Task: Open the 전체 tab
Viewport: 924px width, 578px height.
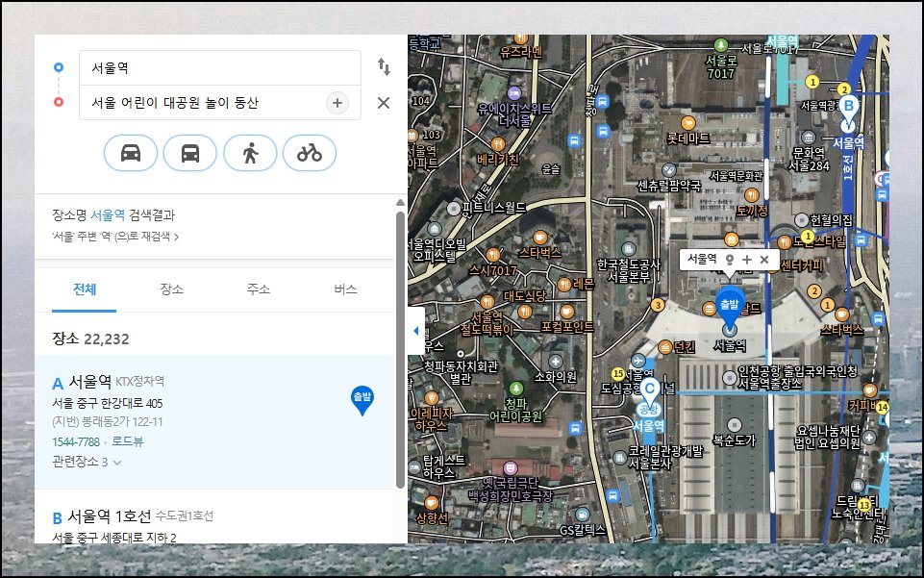Action: click(x=85, y=289)
